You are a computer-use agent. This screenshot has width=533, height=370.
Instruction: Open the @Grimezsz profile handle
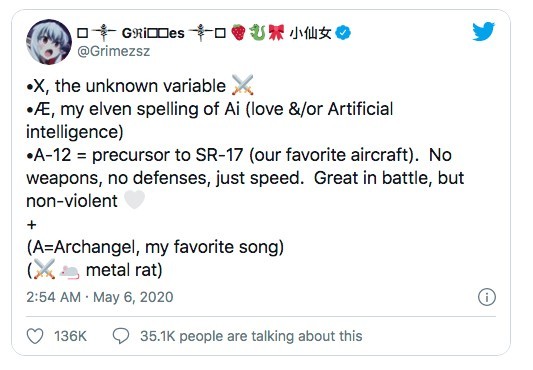click(x=114, y=51)
